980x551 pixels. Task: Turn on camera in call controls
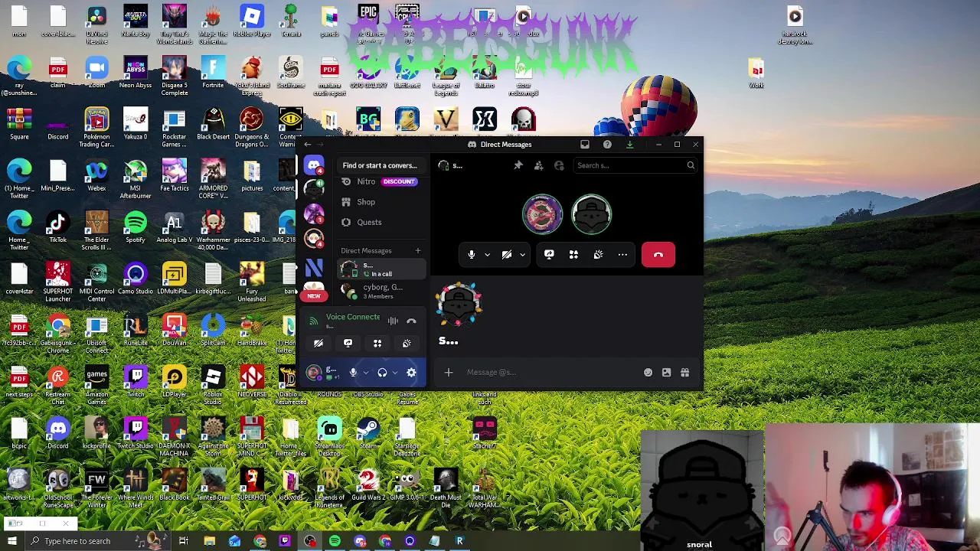pyautogui.click(x=507, y=255)
